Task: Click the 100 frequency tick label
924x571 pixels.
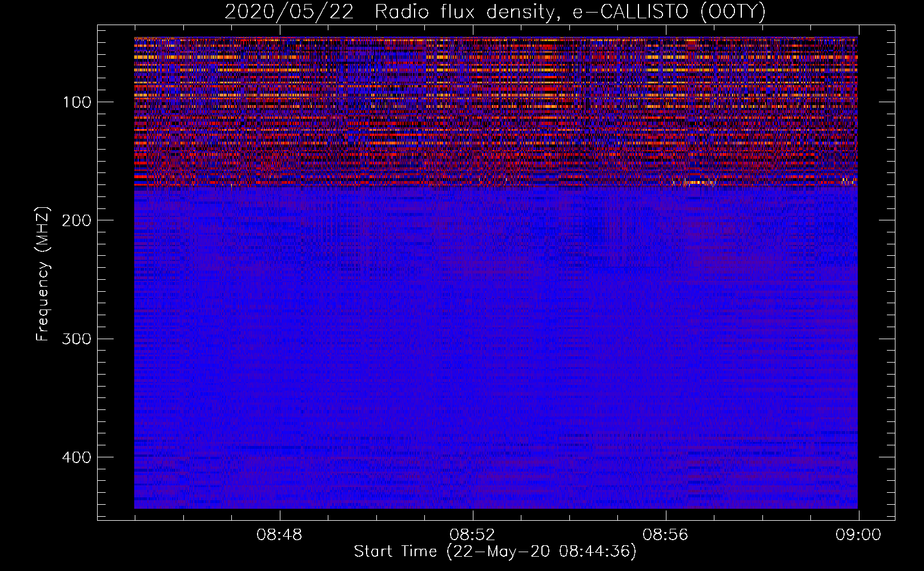Action: (77, 102)
